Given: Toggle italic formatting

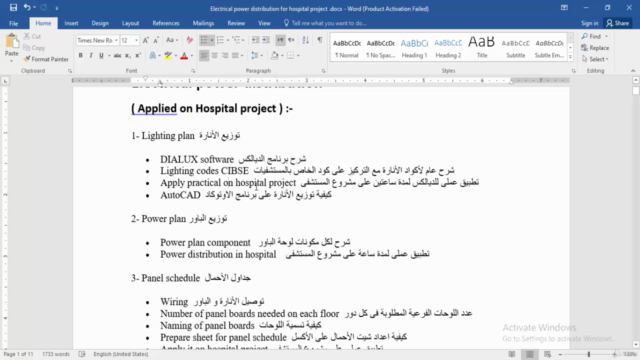Looking at the screenshot, I should tap(91, 56).
